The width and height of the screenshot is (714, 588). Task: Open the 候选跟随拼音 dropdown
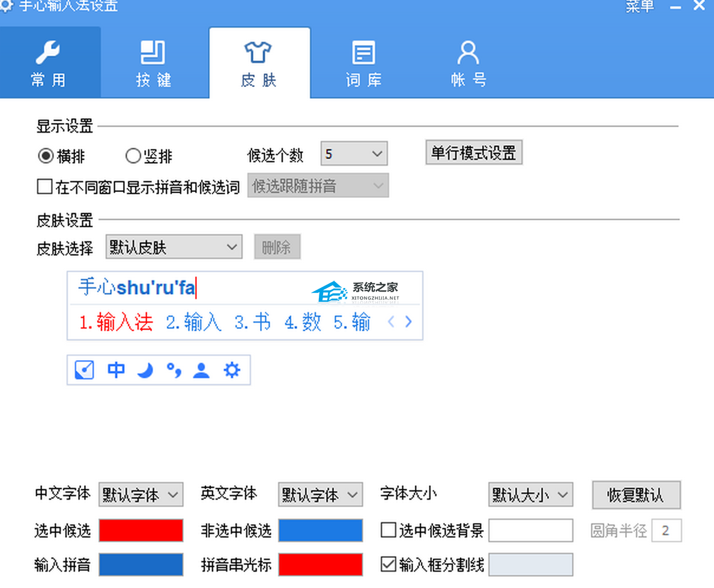point(318,185)
